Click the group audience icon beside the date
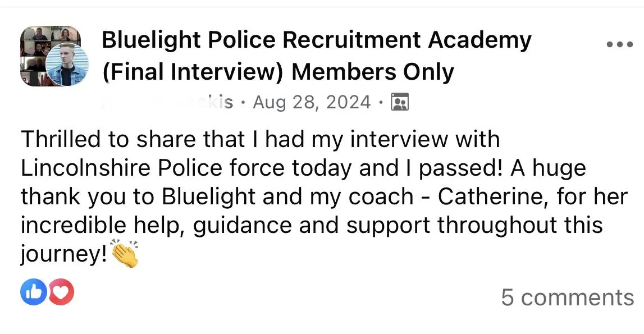This screenshot has height=334, width=644. click(x=400, y=102)
